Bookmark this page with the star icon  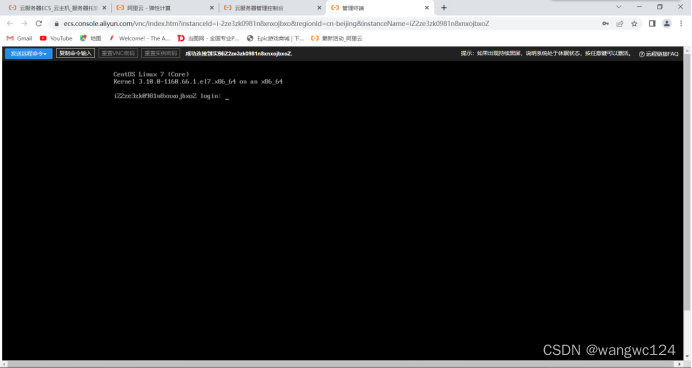coord(634,24)
